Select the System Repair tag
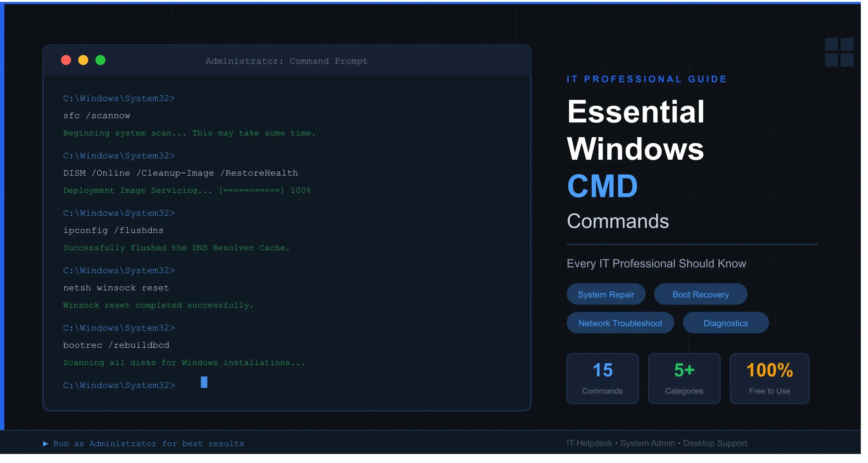The image size is (868, 463). [606, 294]
